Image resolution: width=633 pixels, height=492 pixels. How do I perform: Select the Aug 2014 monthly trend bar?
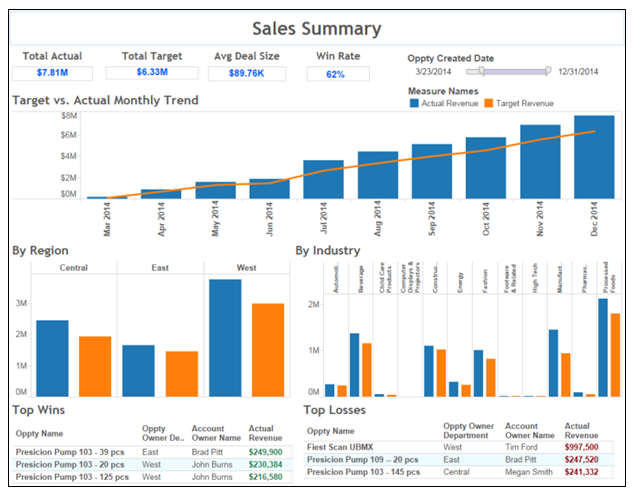point(378,175)
